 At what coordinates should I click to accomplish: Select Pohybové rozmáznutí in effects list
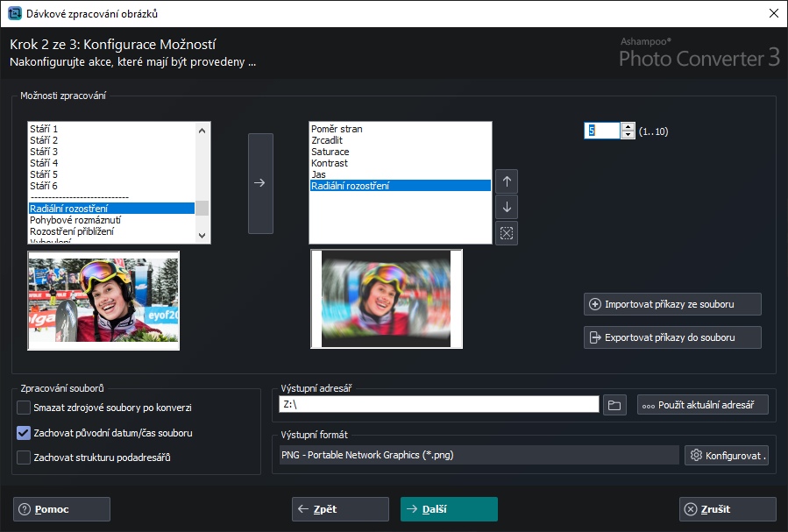(75, 220)
